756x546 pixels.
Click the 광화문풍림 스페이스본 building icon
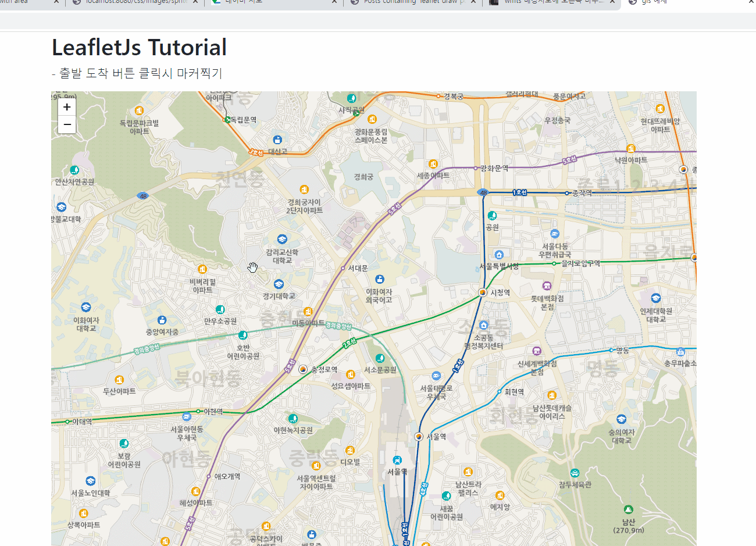(x=372, y=120)
